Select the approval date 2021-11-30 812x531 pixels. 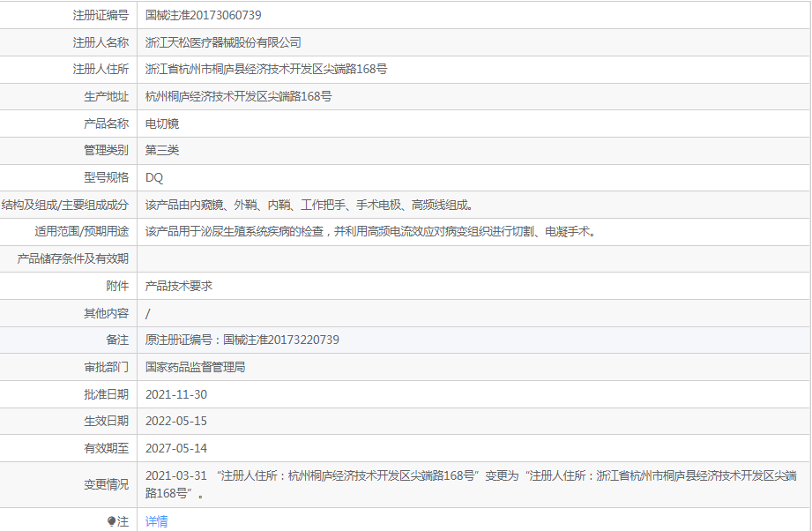[x=176, y=395]
